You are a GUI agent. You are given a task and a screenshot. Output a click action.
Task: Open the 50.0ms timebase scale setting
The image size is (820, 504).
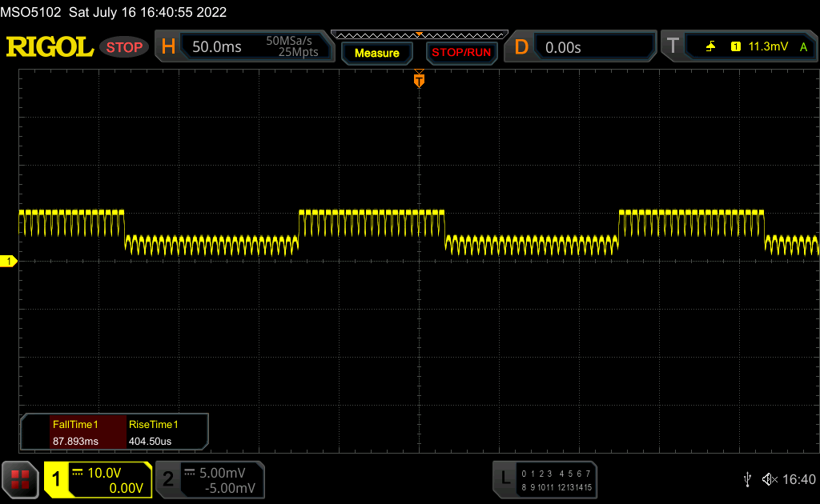click(217, 47)
